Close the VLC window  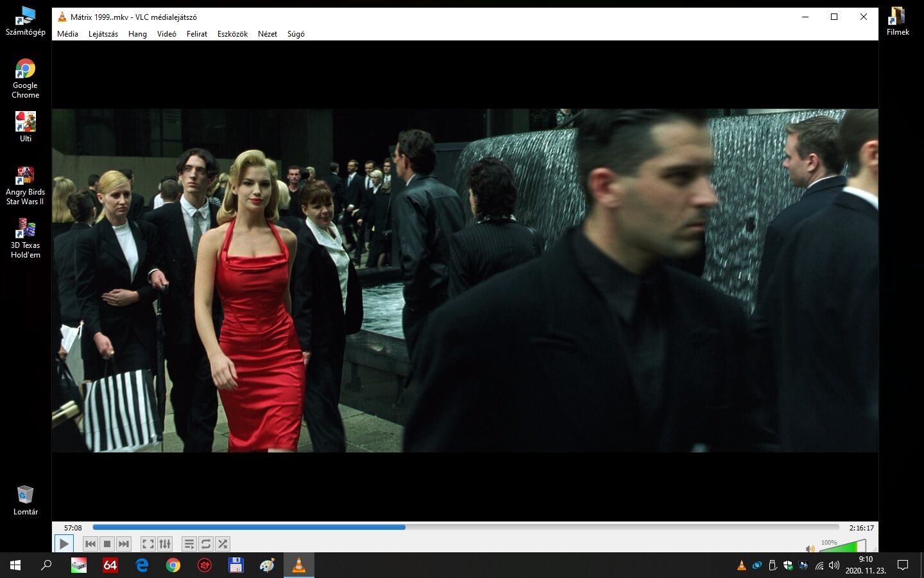click(864, 17)
